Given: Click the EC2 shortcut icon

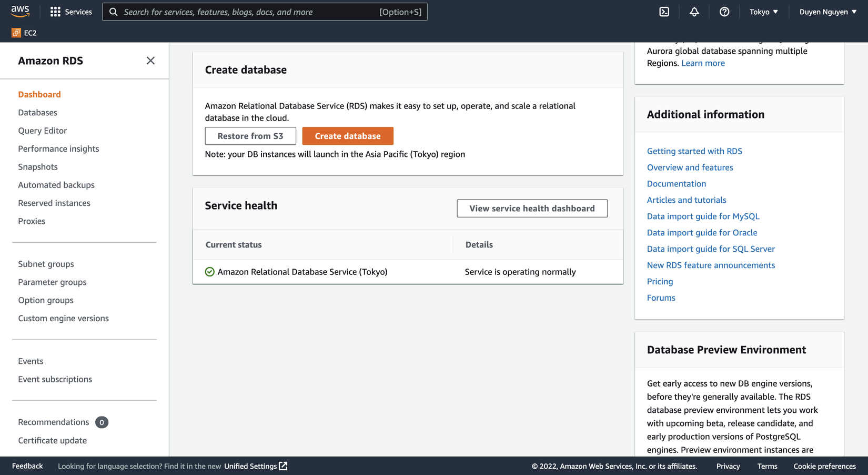Looking at the screenshot, I should [16, 33].
